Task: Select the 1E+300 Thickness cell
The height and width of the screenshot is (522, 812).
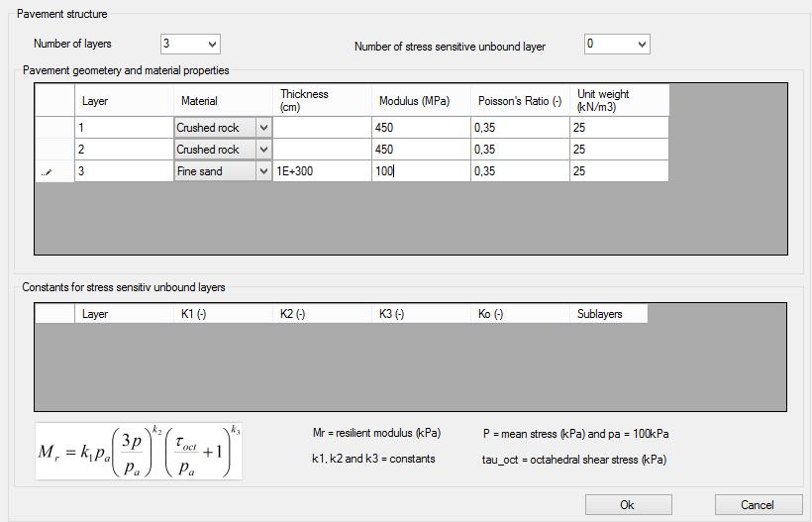Action: click(322, 171)
